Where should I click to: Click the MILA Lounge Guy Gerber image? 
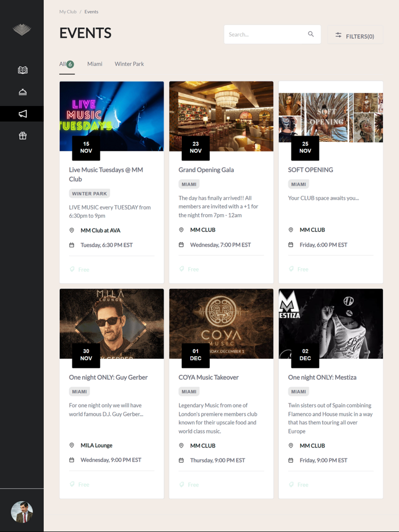click(x=111, y=324)
